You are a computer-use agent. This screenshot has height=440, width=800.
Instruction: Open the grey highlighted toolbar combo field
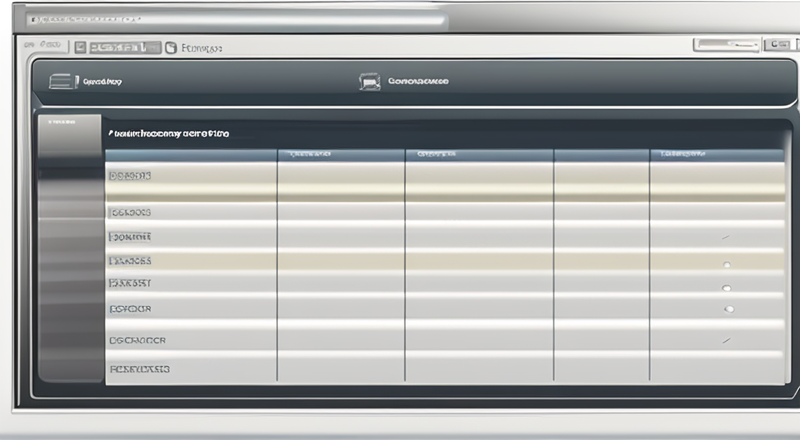pos(125,47)
